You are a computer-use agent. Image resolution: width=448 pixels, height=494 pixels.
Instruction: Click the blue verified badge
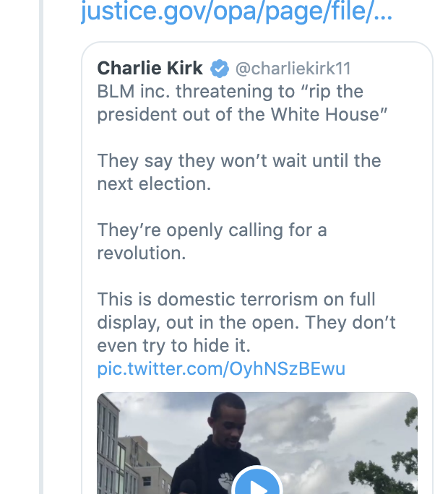pyautogui.click(x=220, y=69)
